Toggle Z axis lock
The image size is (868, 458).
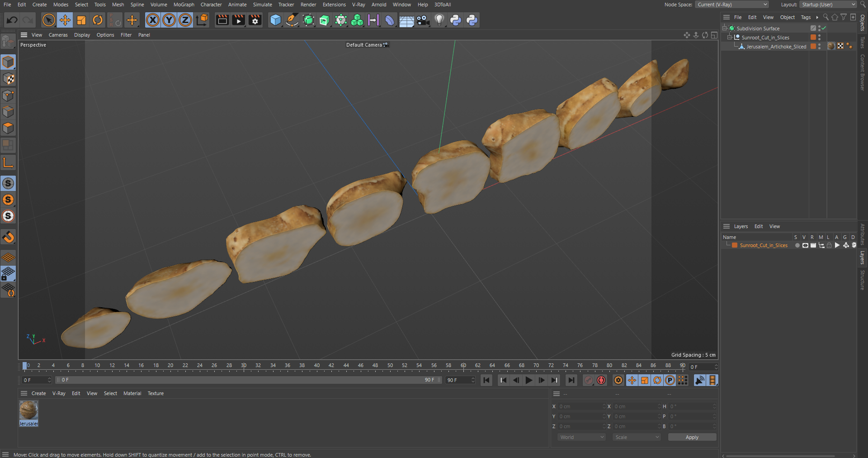tap(185, 20)
